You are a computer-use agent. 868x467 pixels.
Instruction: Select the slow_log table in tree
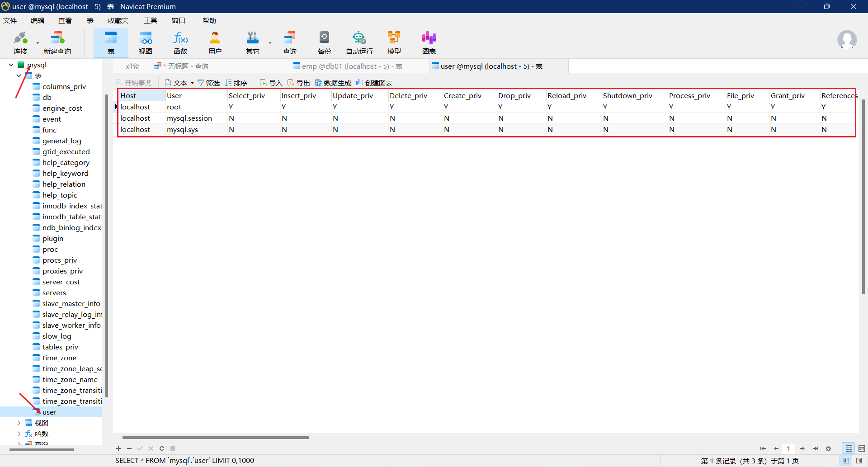57,336
